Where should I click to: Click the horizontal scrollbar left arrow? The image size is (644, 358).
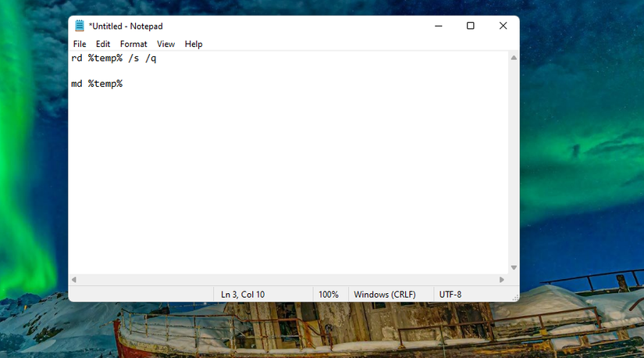74,279
